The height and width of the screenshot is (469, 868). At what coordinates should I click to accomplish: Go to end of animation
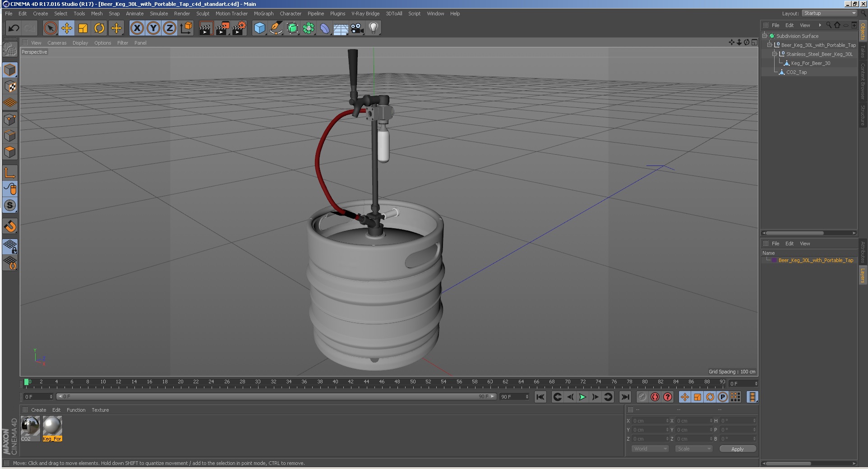[625, 397]
